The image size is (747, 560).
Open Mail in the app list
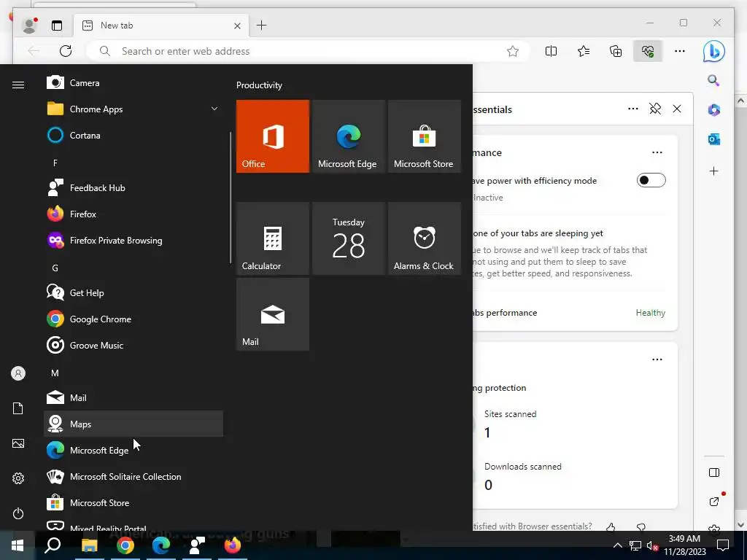pyautogui.click(x=133, y=397)
